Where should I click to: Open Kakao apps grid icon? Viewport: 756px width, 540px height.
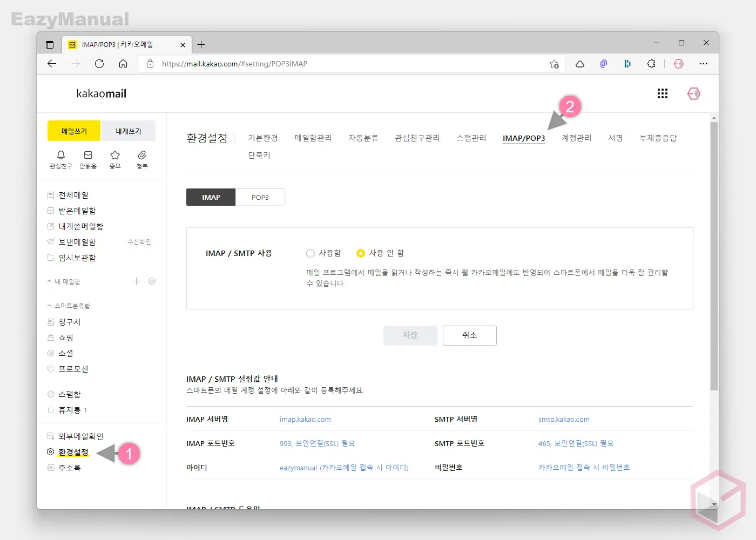pos(663,93)
